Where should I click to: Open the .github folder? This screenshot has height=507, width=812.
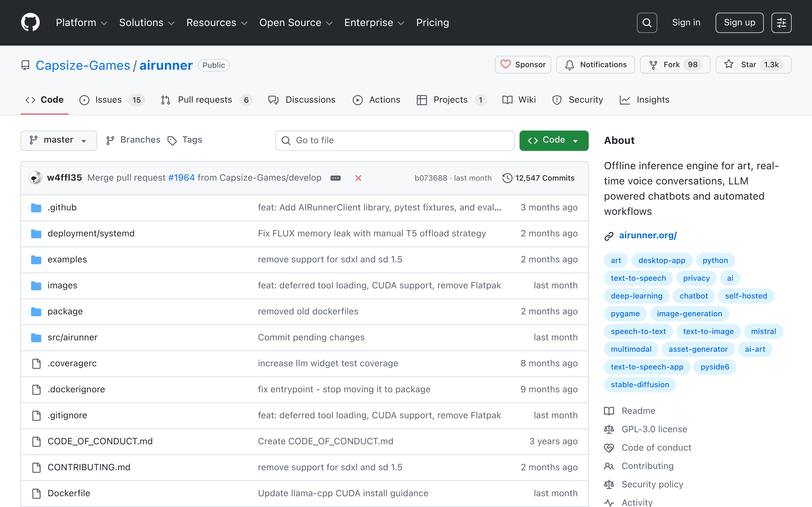tap(62, 207)
